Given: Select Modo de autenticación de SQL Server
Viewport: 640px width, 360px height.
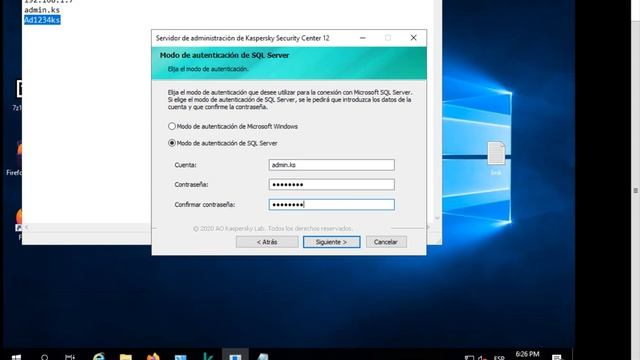Looking at the screenshot, I should (223, 143).
